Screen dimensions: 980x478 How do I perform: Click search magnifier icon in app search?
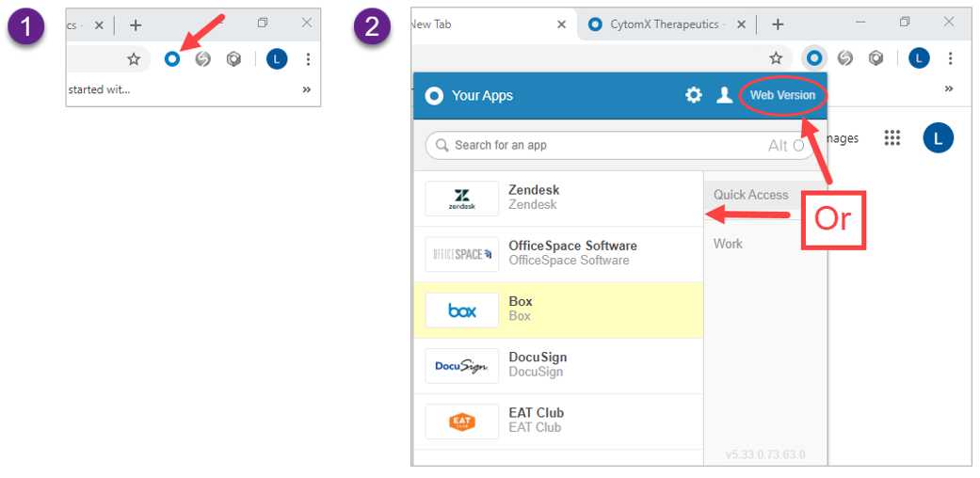[442, 146]
